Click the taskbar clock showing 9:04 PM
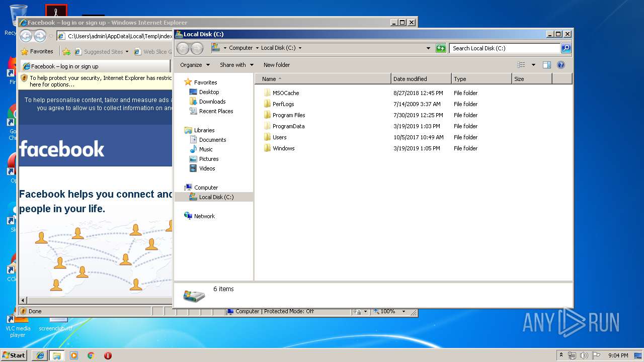 (x=618, y=355)
